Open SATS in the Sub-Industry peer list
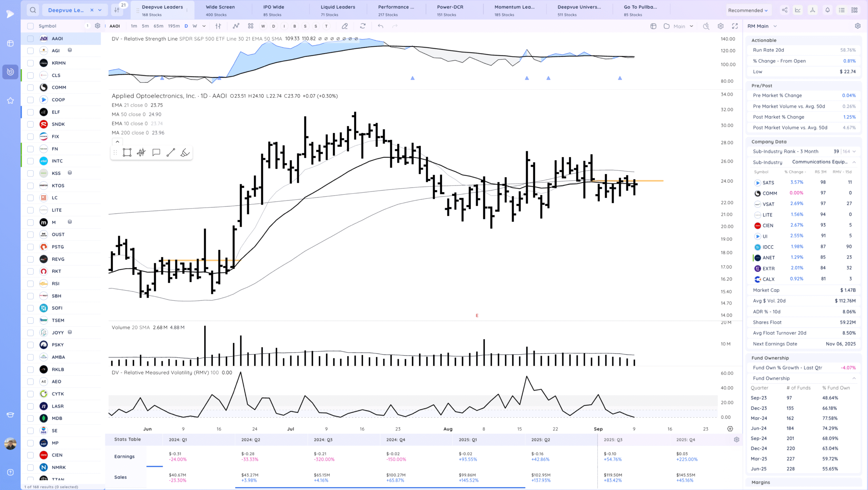The width and height of the screenshot is (868, 490). coord(768,183)
